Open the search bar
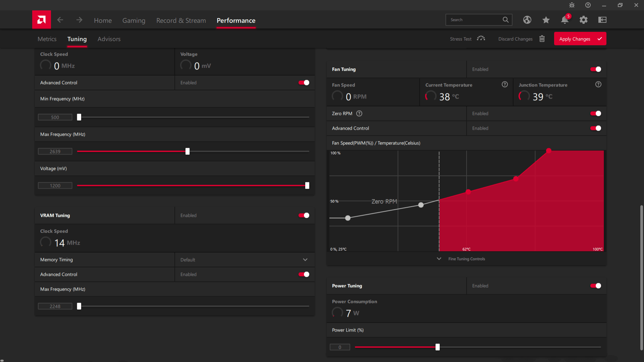 coord(478,19)
